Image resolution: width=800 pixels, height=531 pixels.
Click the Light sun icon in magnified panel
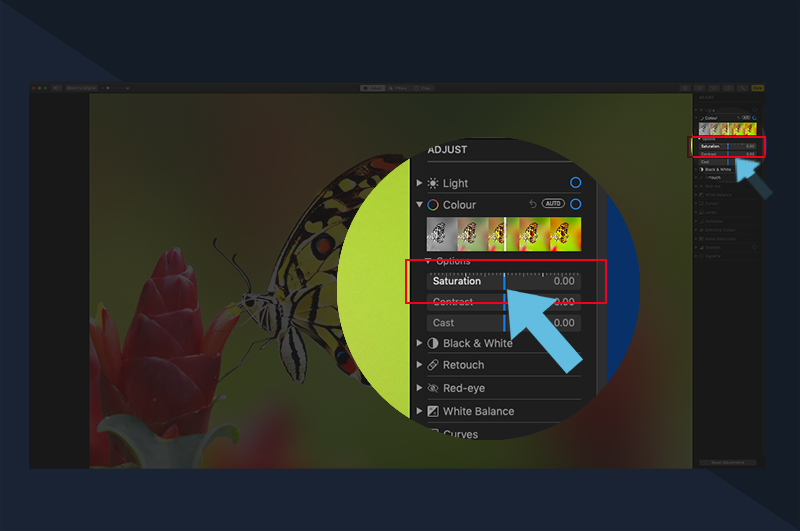[x=433, y=183]
